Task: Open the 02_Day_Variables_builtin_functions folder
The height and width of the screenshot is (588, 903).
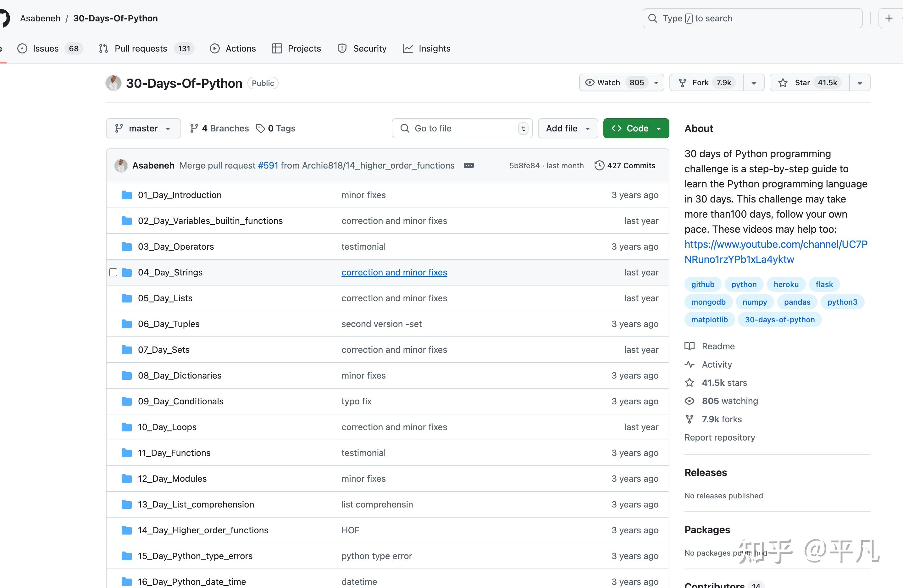Action: [210, 221]
